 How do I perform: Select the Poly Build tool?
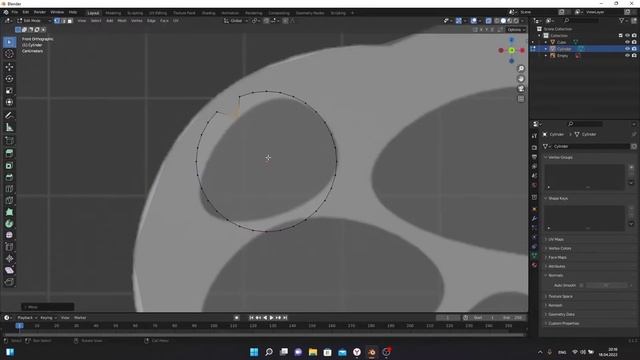9,212
